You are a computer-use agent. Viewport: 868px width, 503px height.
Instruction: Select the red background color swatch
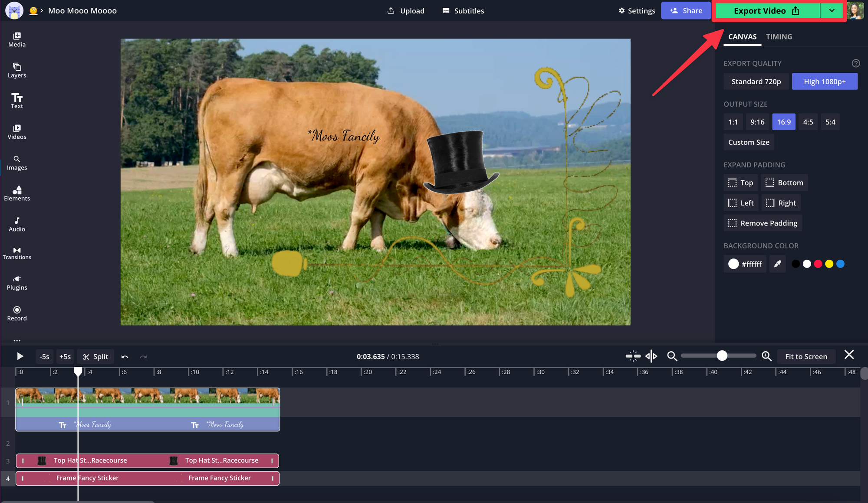click(818, 264)
